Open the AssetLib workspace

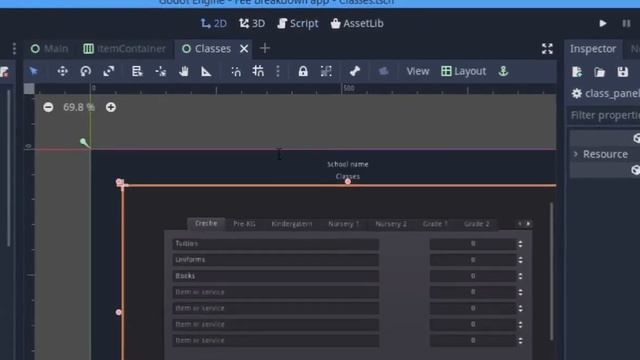pyautogui.click(x=357, y=24)
